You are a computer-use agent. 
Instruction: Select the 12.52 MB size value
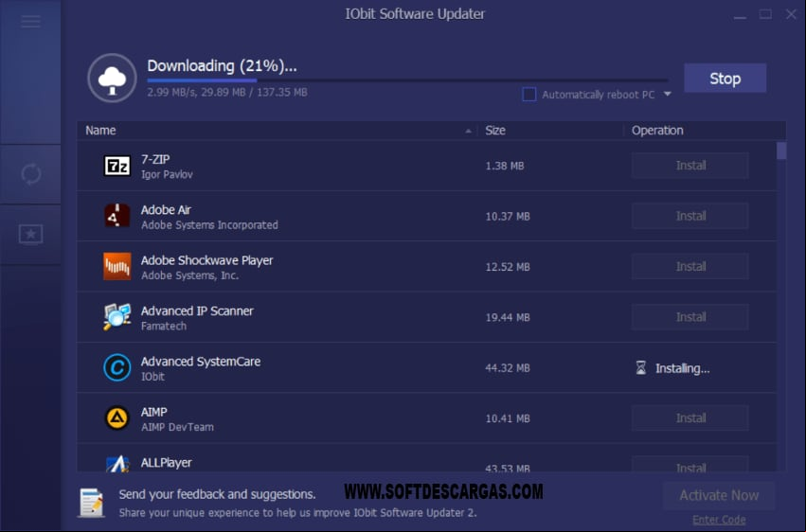(x=508, y=267)
